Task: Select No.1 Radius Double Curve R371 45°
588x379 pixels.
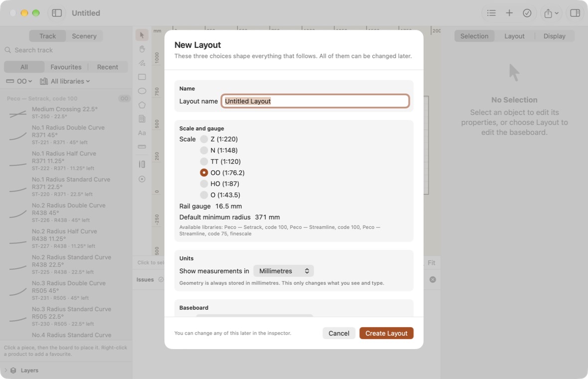Action: (x=66, y=135)
